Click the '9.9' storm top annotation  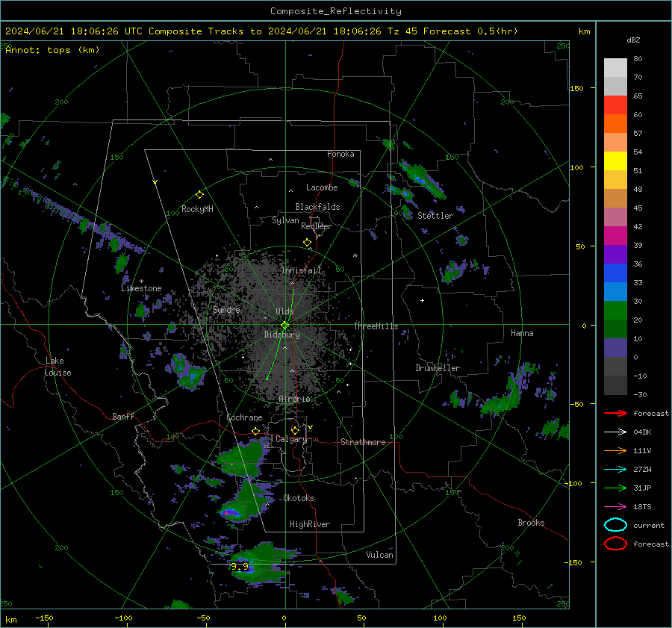[240, 567]
